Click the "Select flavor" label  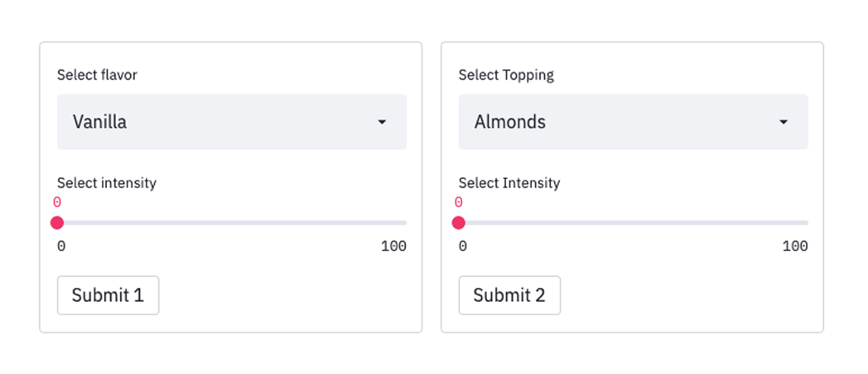click(97, 75)
